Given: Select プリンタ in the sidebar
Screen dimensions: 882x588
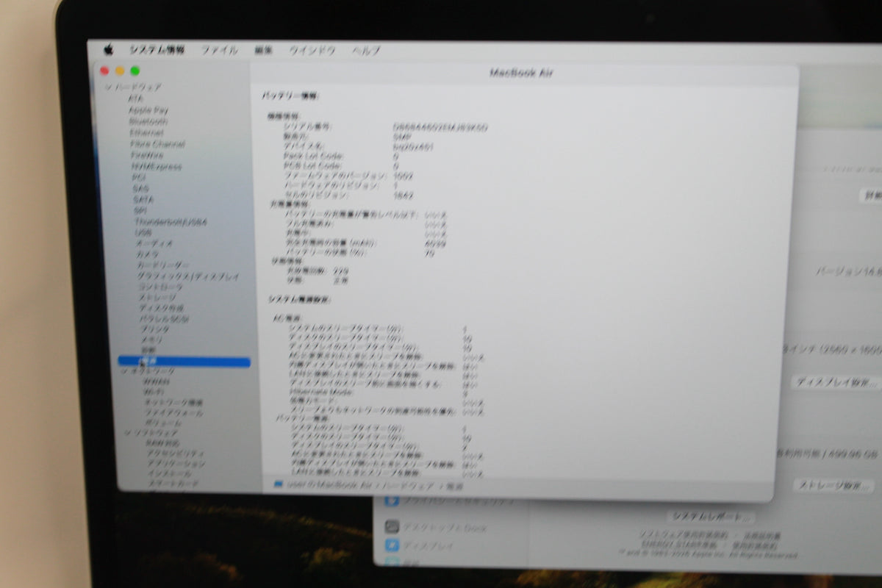Looking at the screenshot, I should point(154,330).
